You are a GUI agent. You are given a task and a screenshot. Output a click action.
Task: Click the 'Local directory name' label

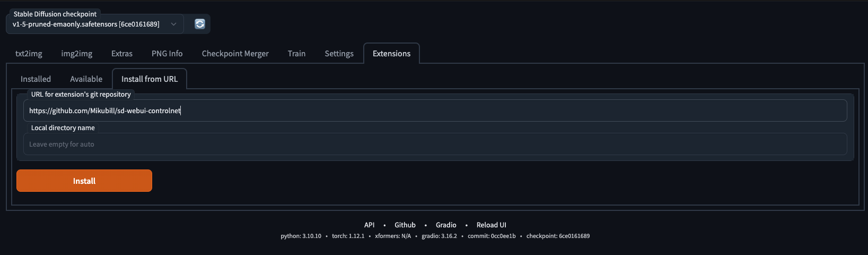pyautogui.click(x=63, y=127)
